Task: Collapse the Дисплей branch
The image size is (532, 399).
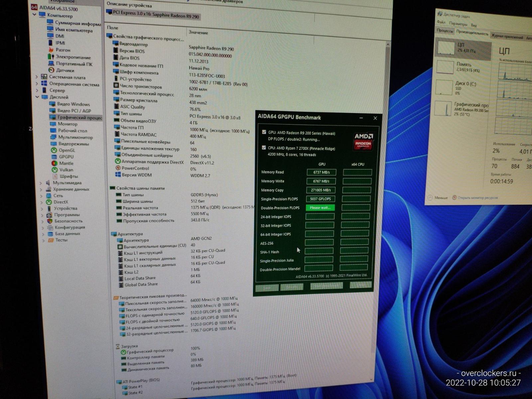Action: pos(37,97)
